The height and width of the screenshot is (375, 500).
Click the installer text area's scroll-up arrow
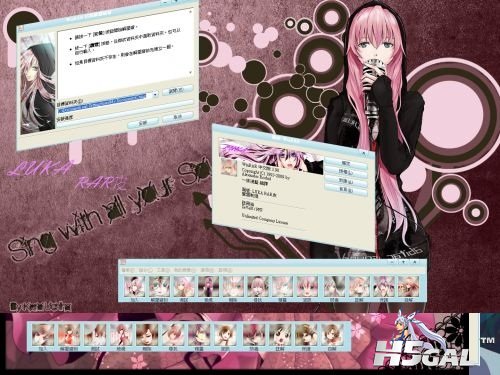point(190,12)
